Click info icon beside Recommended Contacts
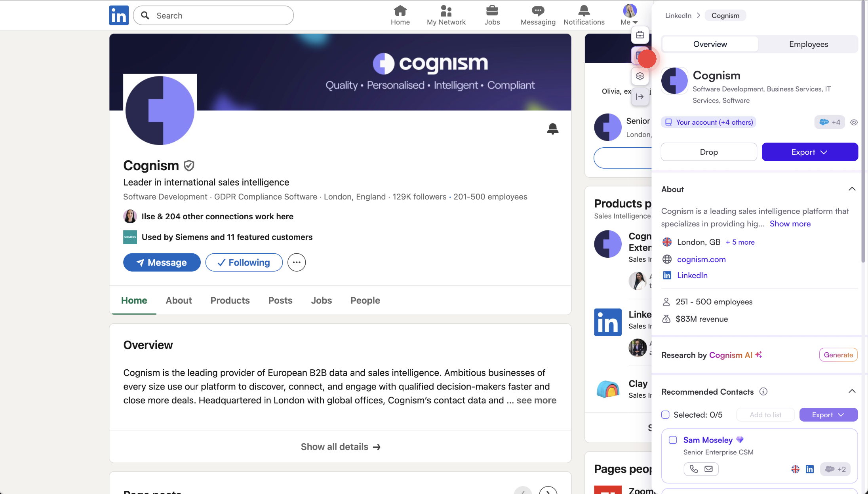The image size is (868, 494). 763,391
